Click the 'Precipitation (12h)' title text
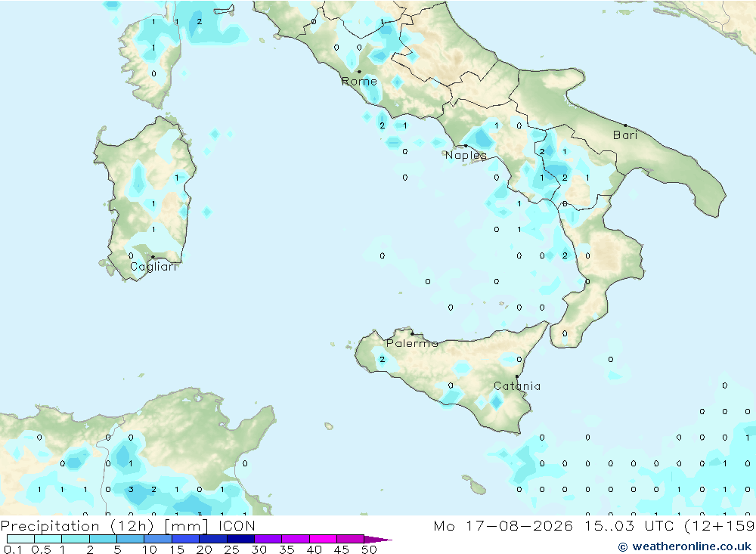 click(x=77, y=526)
